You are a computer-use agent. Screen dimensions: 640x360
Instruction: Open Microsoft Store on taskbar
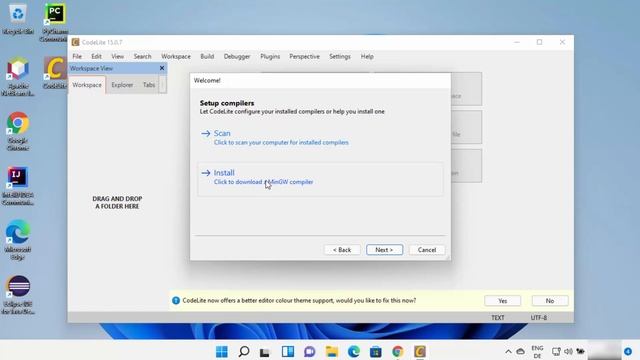click(376, 351)
